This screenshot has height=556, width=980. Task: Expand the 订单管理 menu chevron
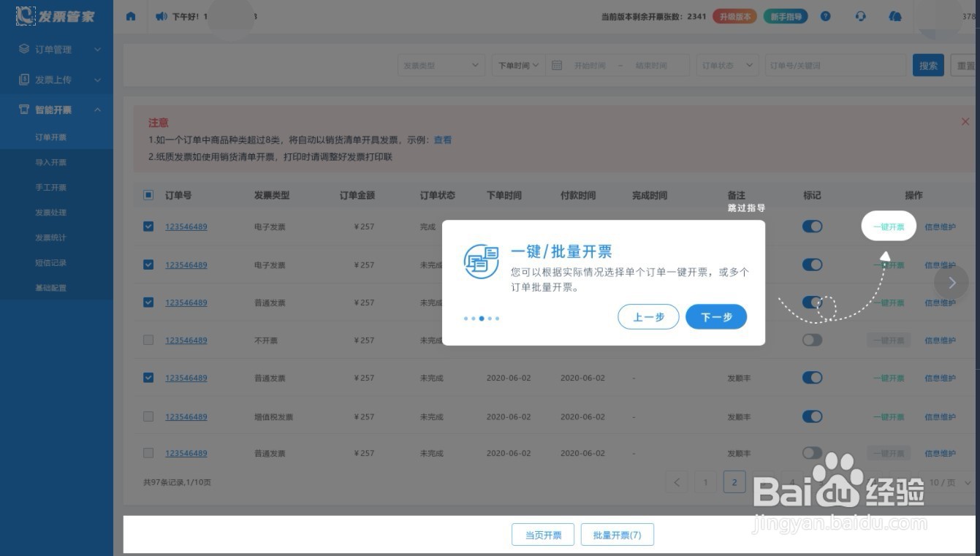(x=97, y=50)
